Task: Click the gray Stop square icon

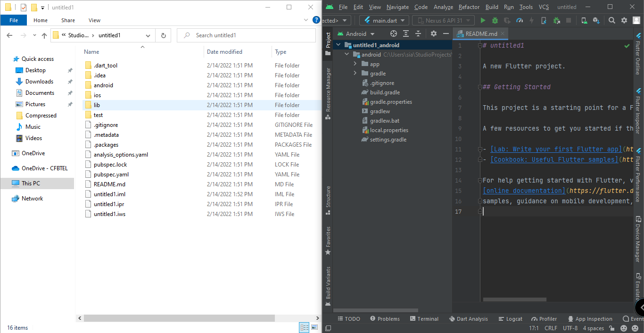Action: (569, 20)
